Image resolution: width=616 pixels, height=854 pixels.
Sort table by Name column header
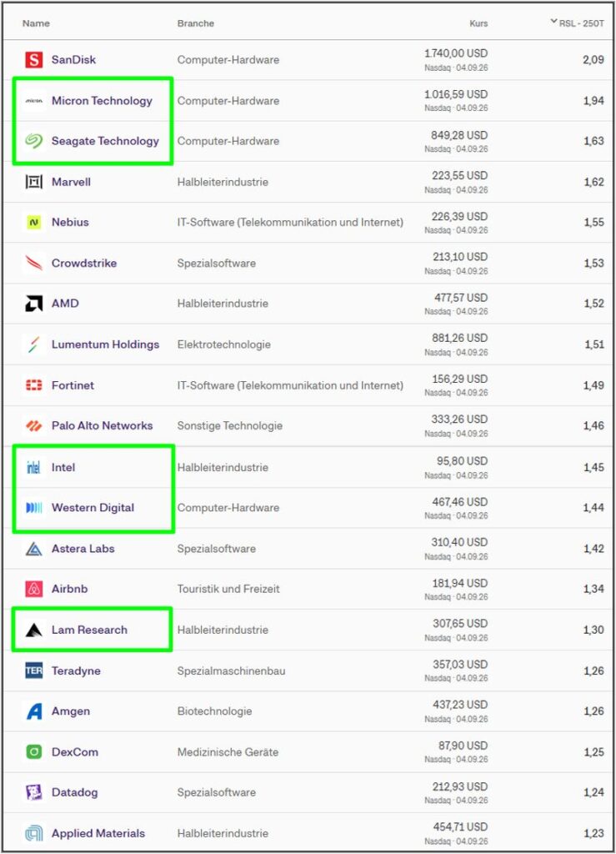pyautogui.click(x=36, y=23)
